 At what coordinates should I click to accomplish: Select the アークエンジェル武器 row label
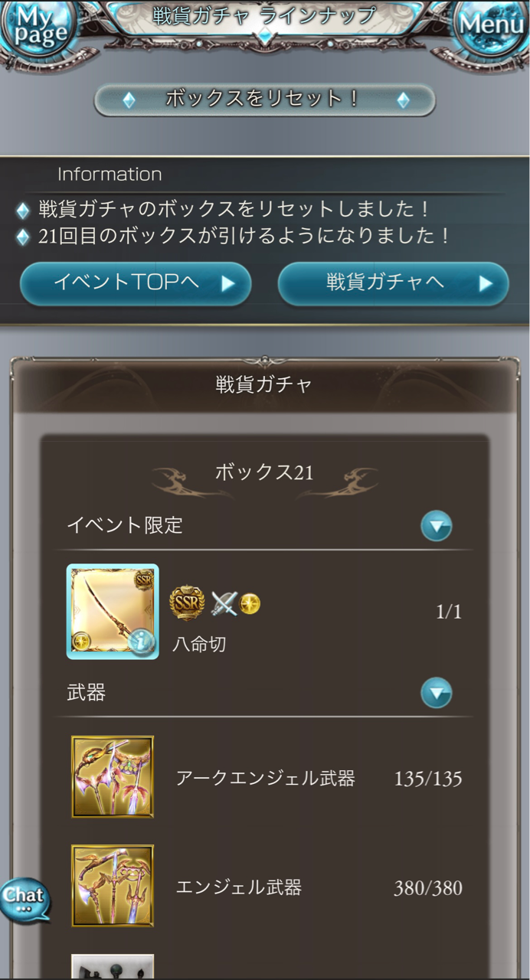coord(266,779)
